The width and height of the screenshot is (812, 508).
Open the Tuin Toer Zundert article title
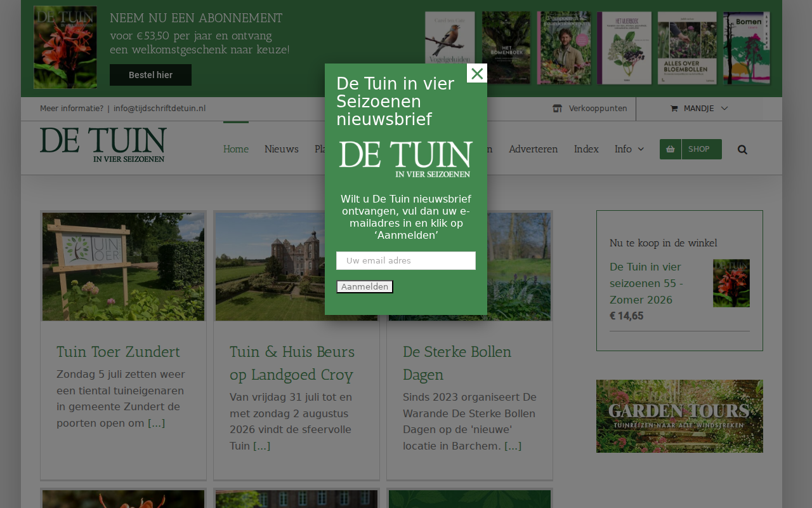tap(118, 352)
